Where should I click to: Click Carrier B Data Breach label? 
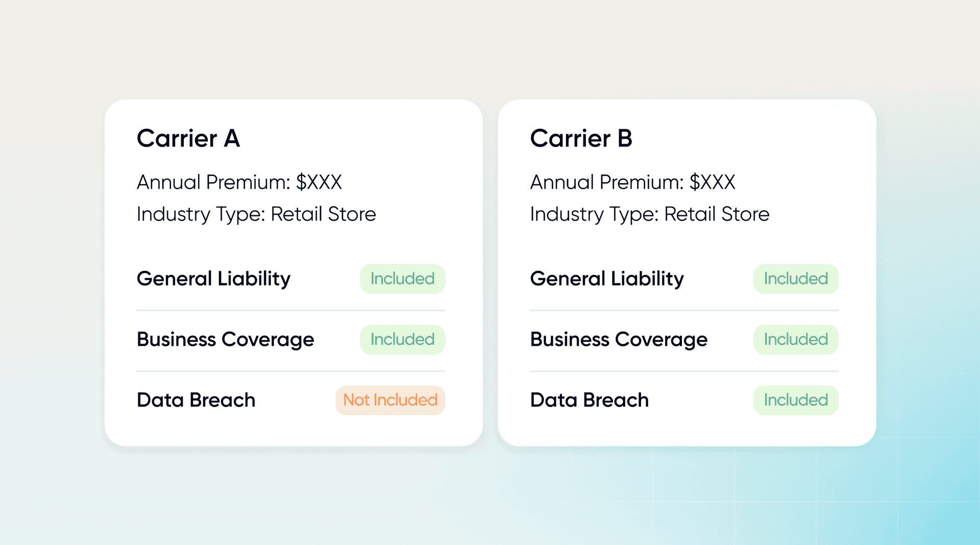pos(590,400)
